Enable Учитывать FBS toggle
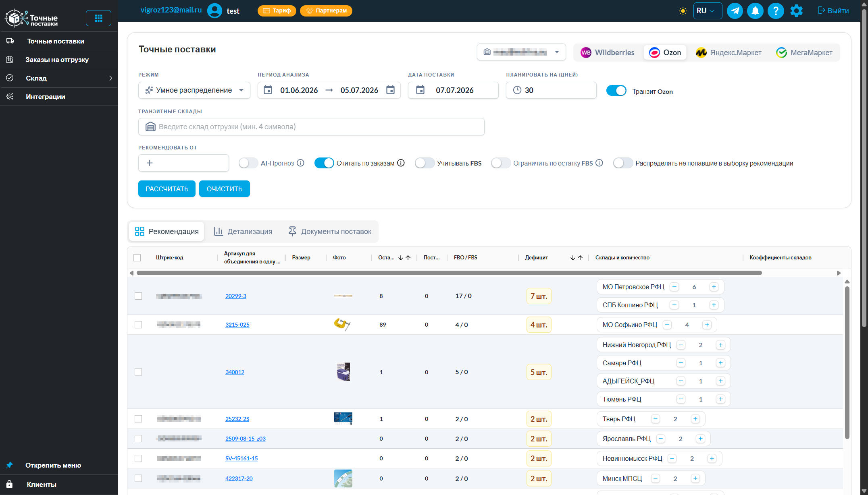Screen dimensions: 868x495 [425, 163]
